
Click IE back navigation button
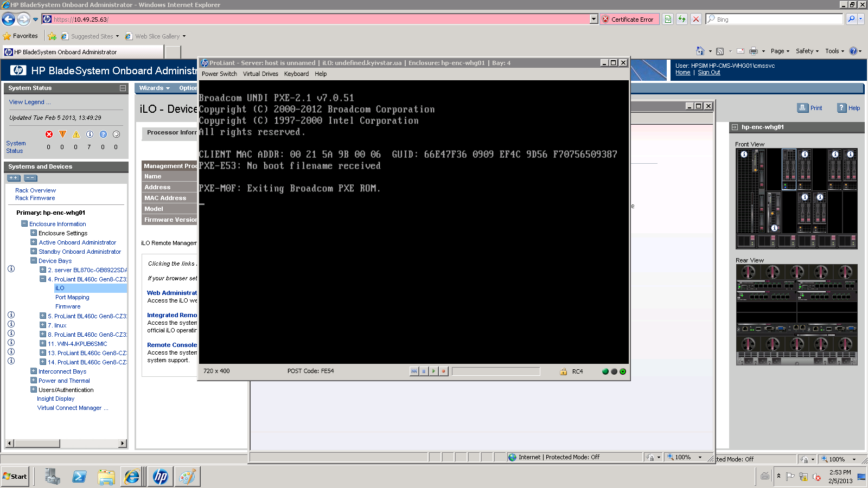8,19
